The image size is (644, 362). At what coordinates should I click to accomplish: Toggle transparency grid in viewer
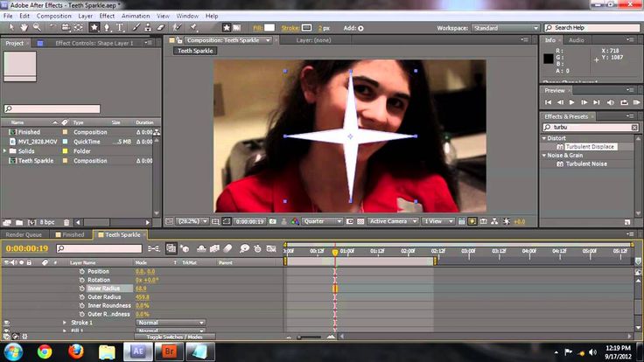click(360, 221)
